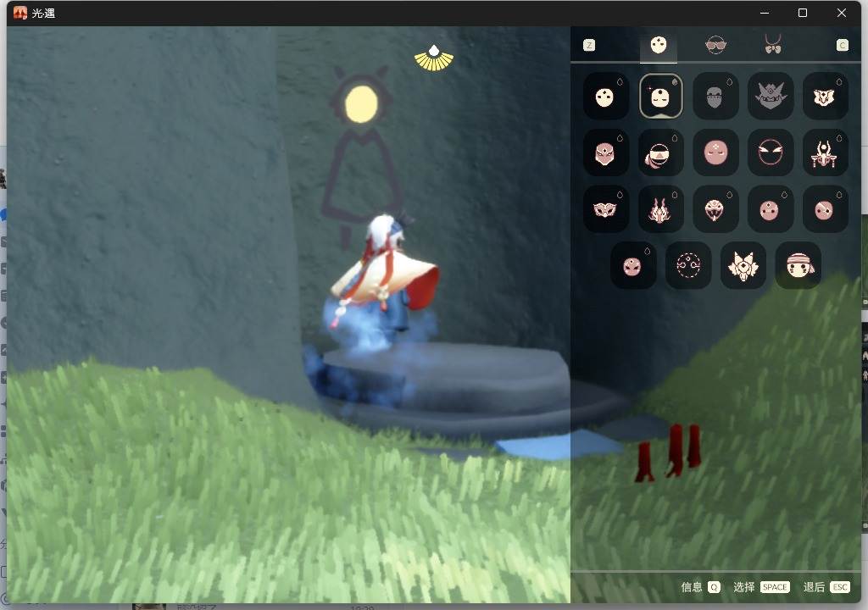Click the Z key previous category button
The width and height of the screenshot is (868, 610).
(590, 45)
